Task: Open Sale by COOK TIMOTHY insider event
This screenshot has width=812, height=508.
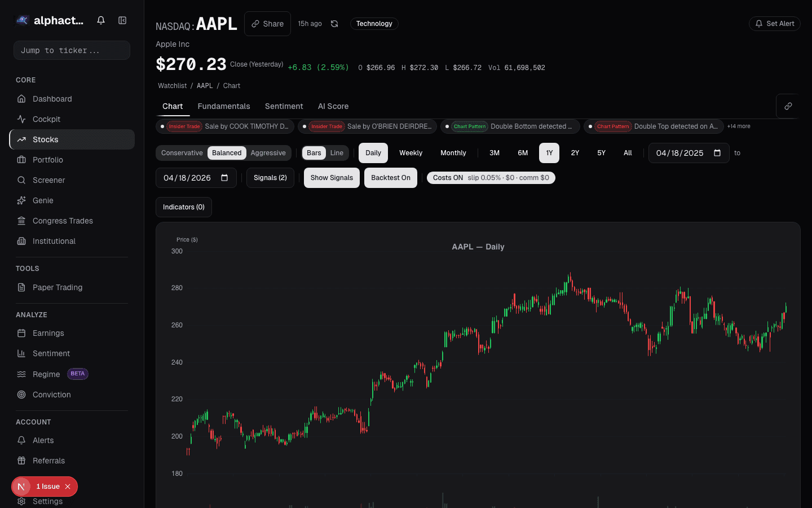Action: 225,126
